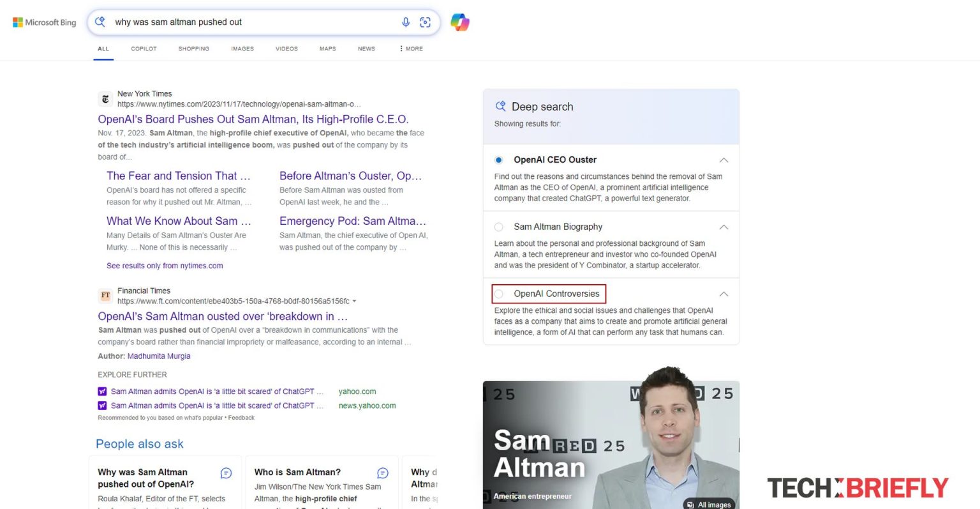This screenshot has width=980, height=509.
Task: Click the Microsoft Bing logo
Action: [x=43, y=22]
